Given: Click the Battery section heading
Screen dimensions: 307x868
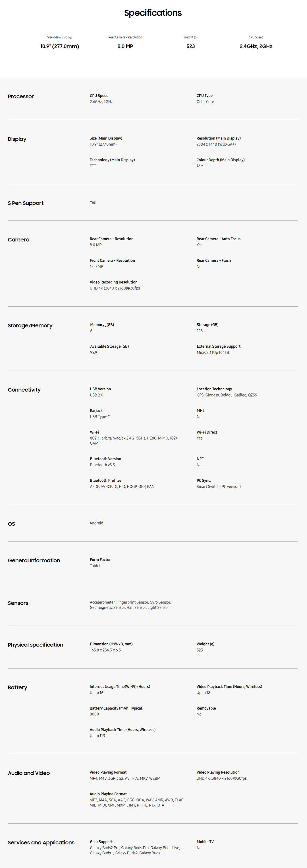Looking at the screenshot, I should (18, 688).
